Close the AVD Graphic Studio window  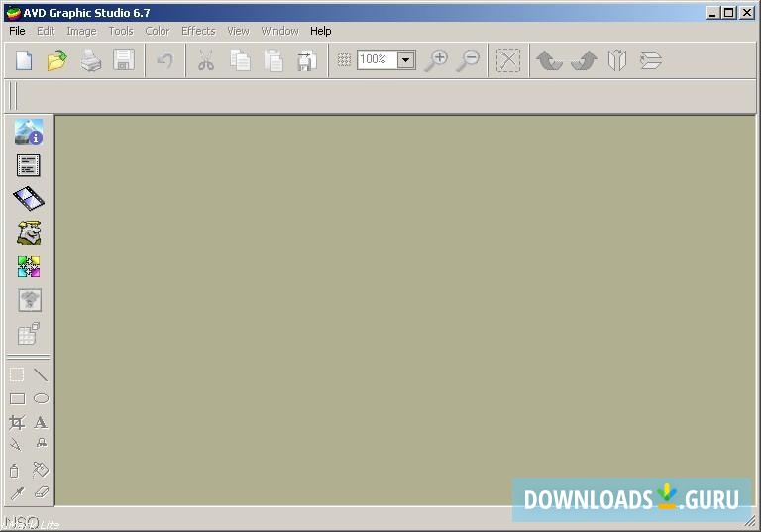(x=747, y=13)
